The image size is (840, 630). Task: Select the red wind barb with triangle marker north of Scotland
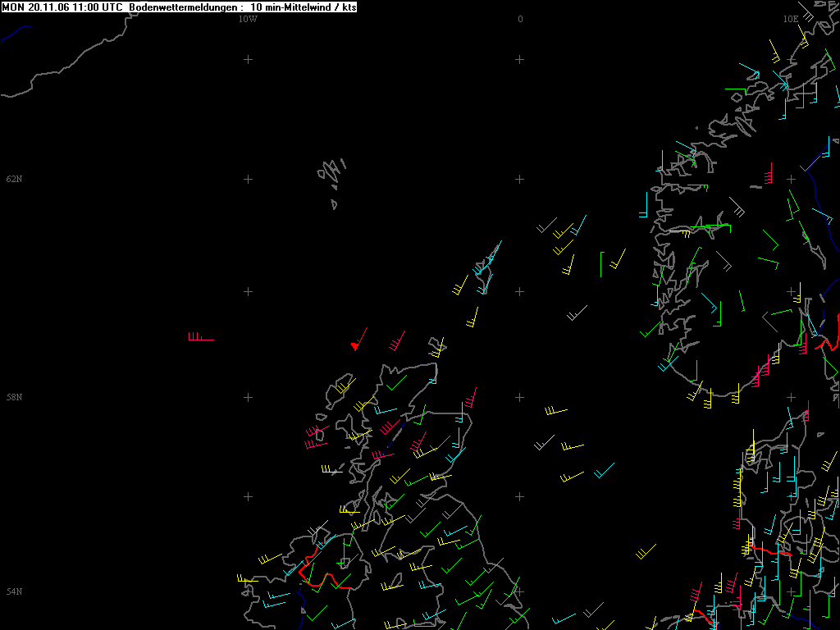point(357,342)
